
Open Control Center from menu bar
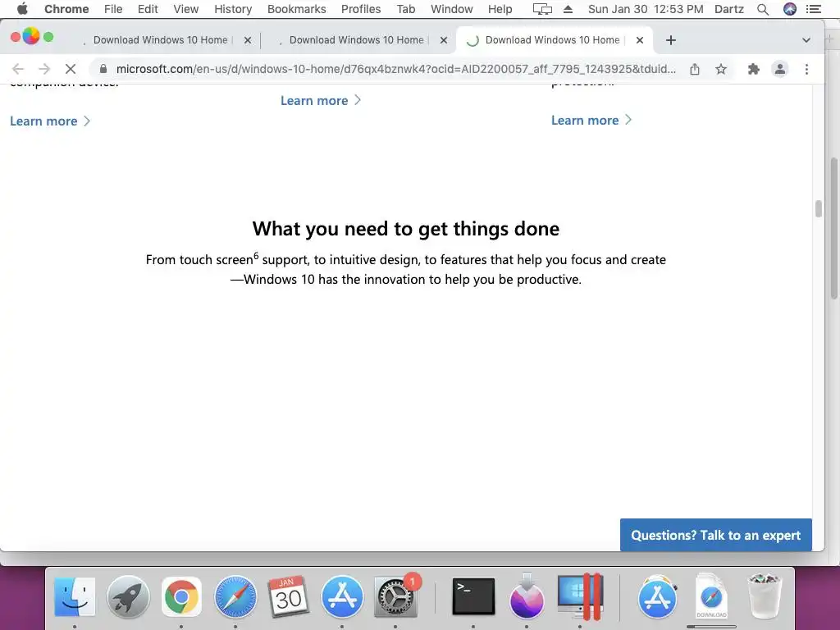tap(814, 9)
